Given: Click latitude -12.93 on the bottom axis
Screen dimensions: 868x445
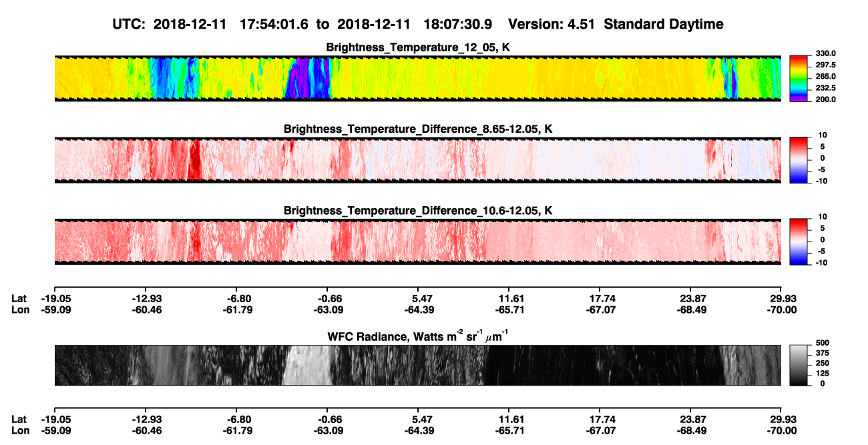Looking at the screenshot, I should click(148, 420).
